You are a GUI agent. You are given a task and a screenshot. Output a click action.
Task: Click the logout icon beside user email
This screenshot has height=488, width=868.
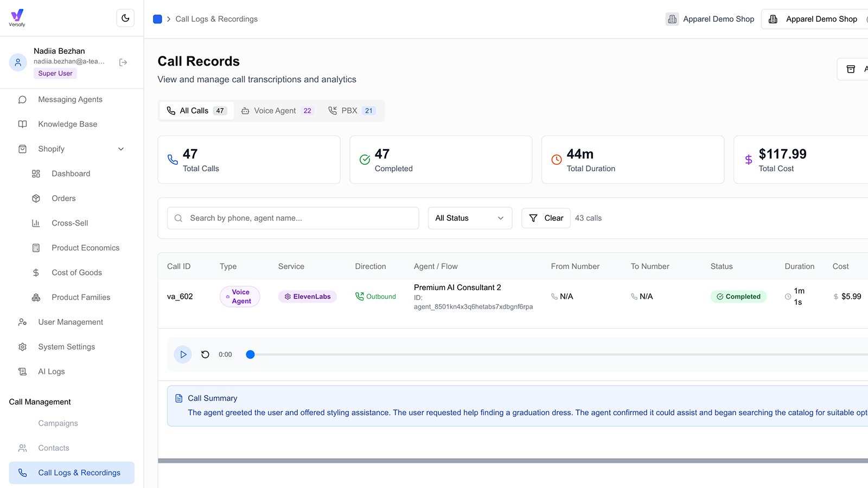[x=123, y=62]
